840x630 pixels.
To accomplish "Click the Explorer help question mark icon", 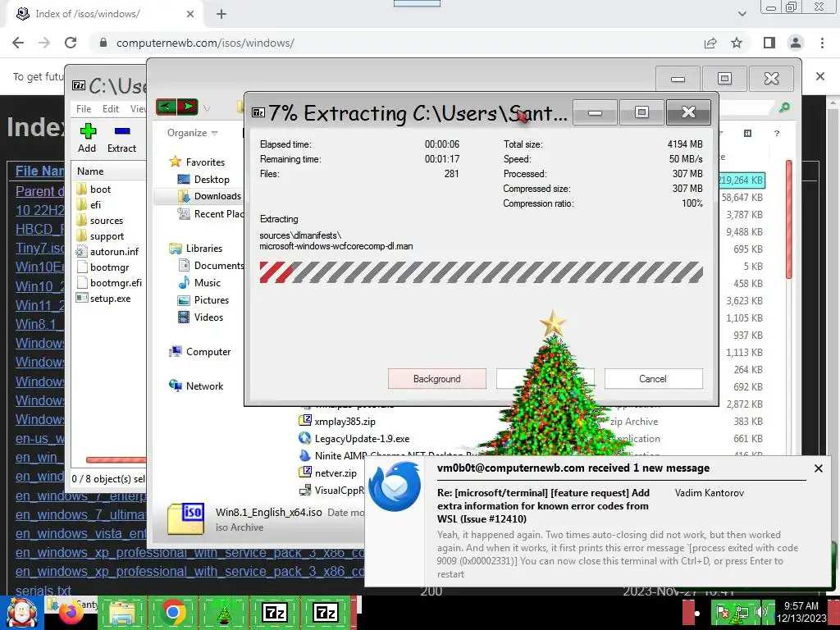I will click(x=777, y=134).
